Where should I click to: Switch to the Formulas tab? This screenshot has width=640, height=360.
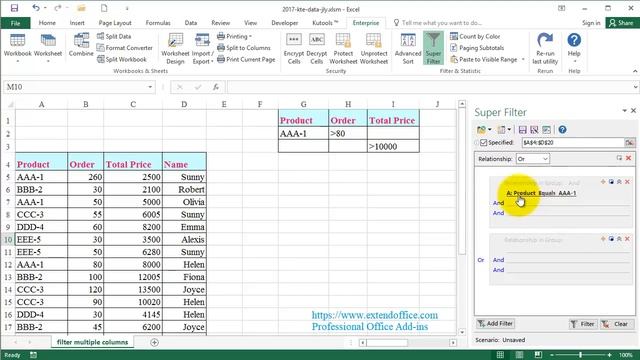pos(158,23)
